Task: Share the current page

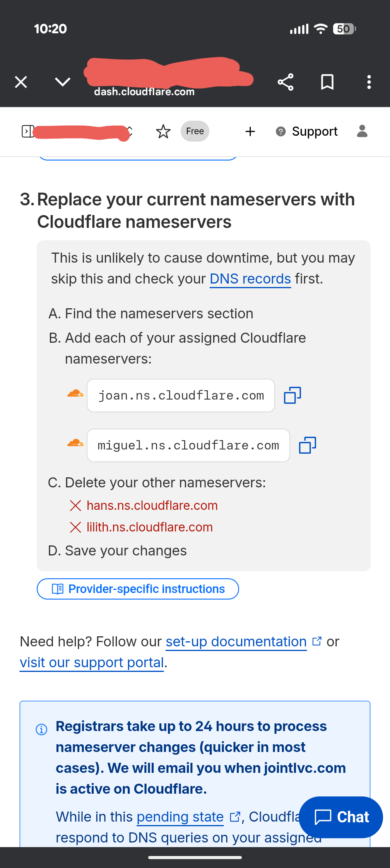Action: click(x=285, y=82)
